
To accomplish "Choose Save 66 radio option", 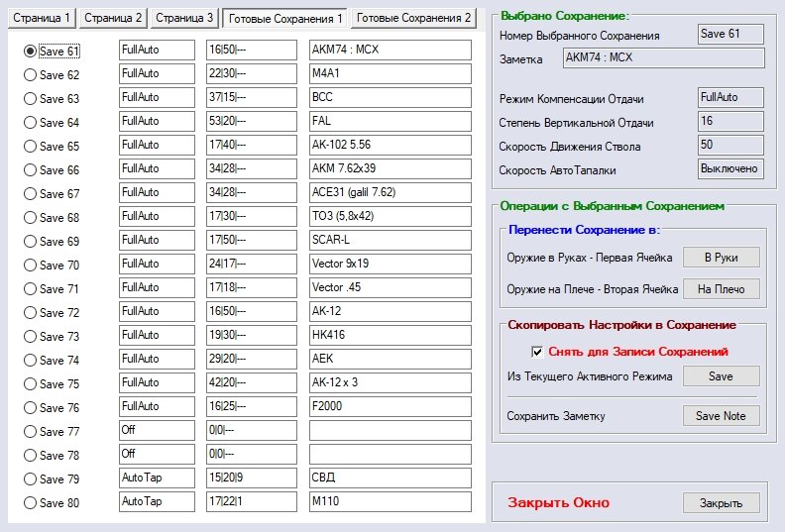I will coord(52,170).
